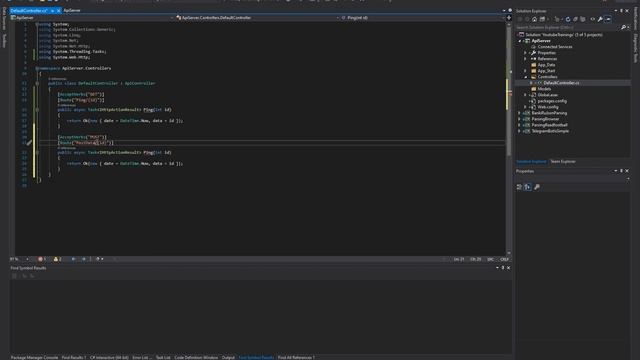Expand the References node

[x=526, y=59]
